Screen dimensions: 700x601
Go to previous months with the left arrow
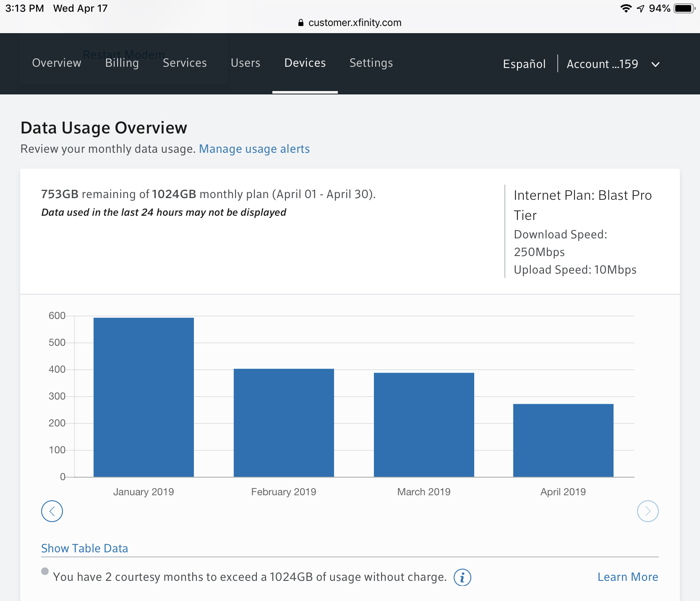52,511
